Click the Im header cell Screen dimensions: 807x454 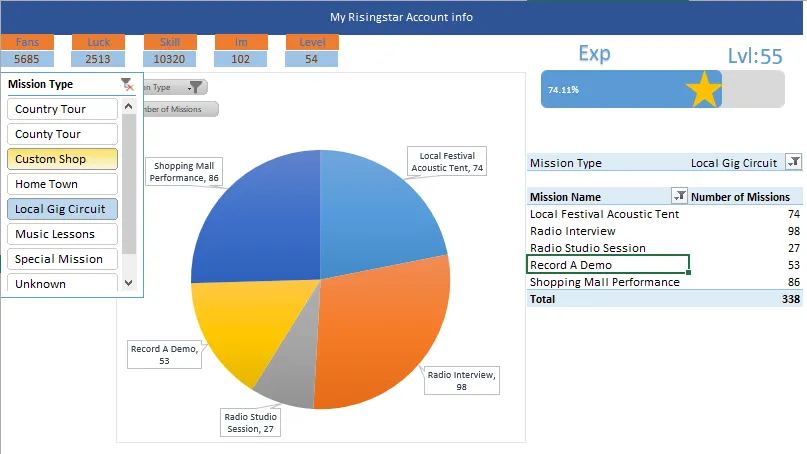tap(241, 42)
